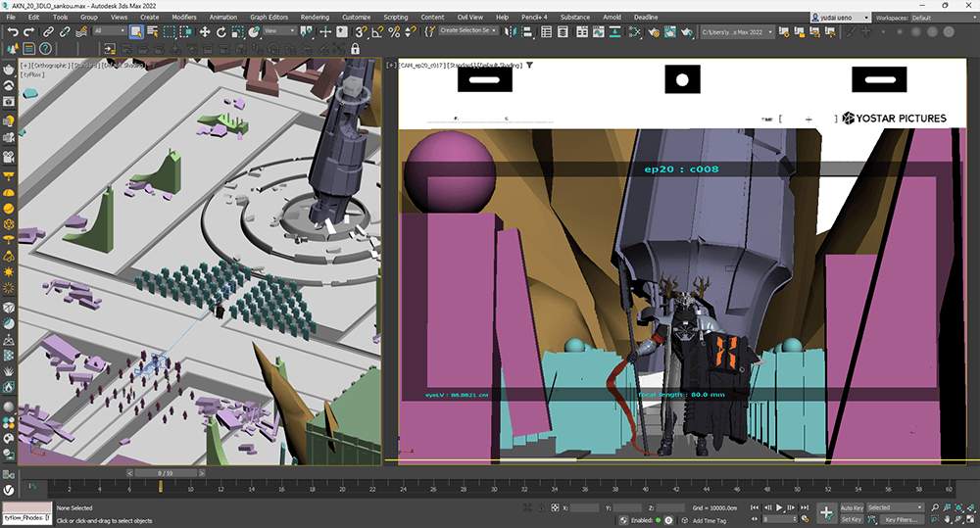Click the time slider right arrow

[202, 473]
